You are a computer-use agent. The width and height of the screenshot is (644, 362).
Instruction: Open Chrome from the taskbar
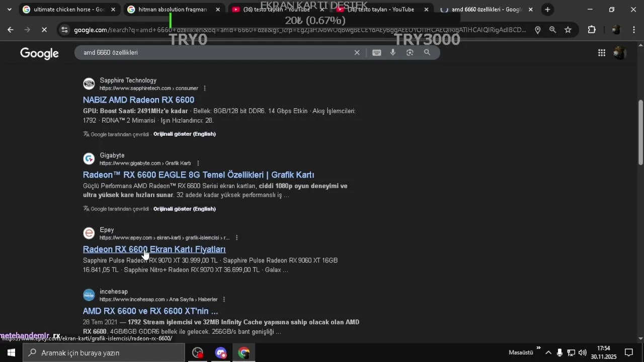tap(244, 352)
